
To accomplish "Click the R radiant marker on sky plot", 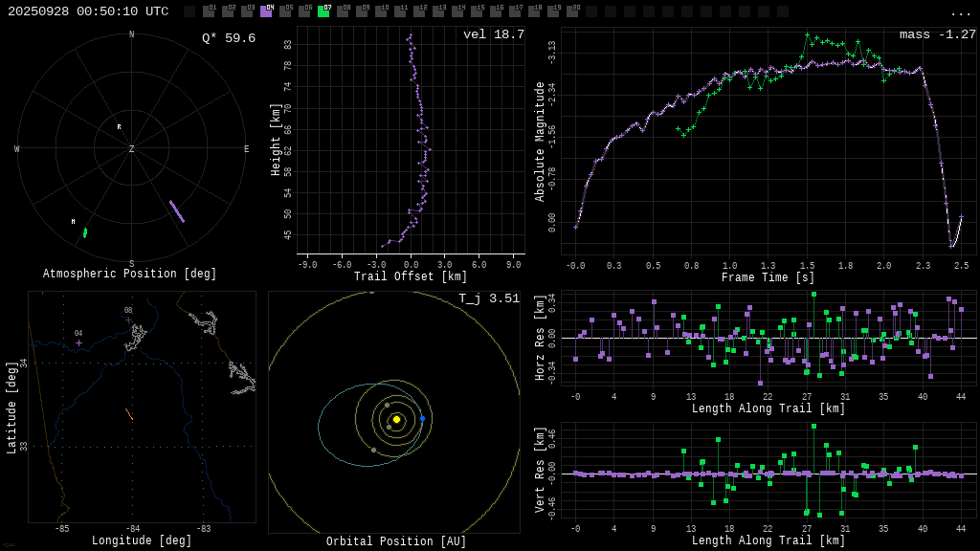I will pyautogui.click(x=120, y=127).
